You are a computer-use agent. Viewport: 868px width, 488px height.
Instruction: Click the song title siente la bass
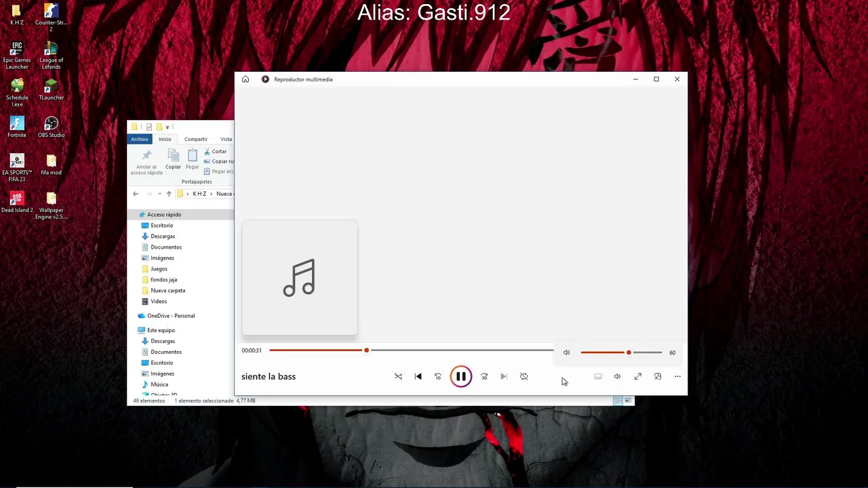coord(269,376)
